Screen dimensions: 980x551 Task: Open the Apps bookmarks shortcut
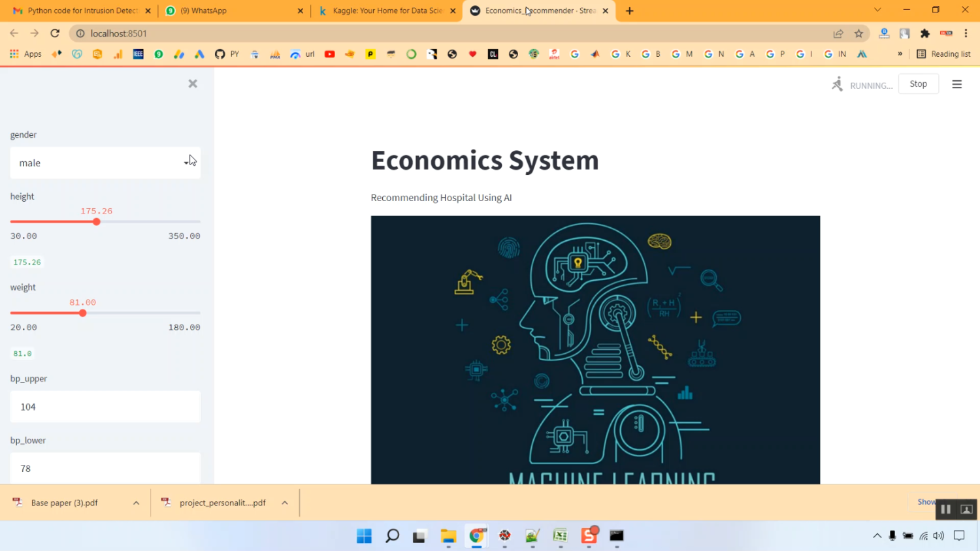(x=25, y=54)
